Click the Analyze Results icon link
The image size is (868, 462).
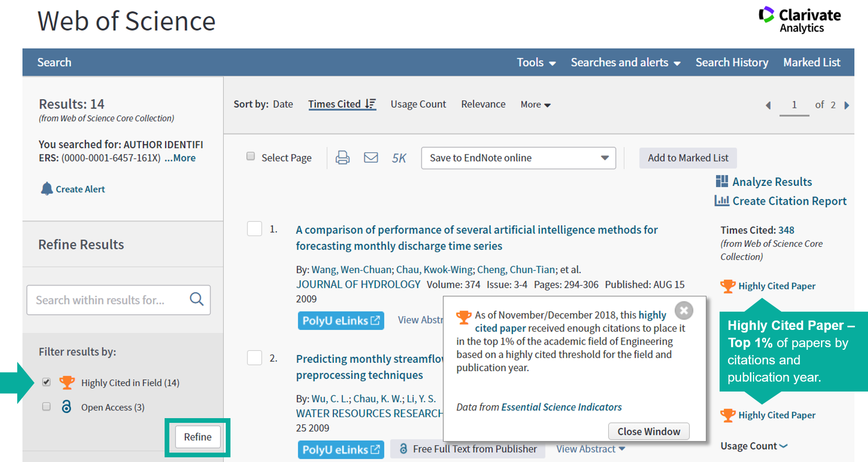(722, 182)
